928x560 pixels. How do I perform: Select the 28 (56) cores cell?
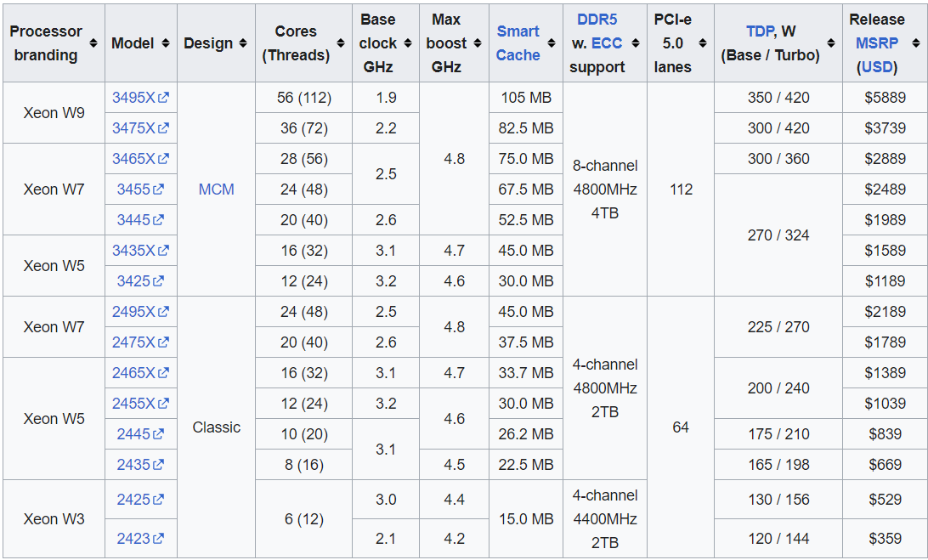(x=303, y=159)
